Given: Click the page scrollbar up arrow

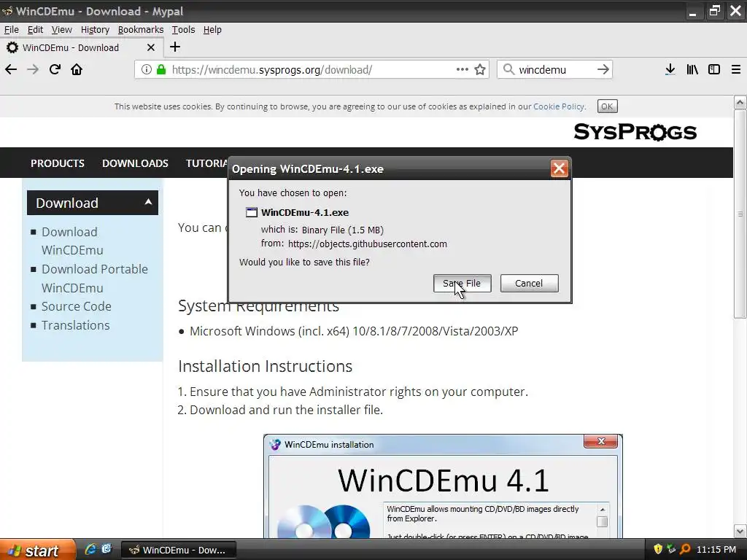Looking at the screenshot, I should [x=740, y=102].
